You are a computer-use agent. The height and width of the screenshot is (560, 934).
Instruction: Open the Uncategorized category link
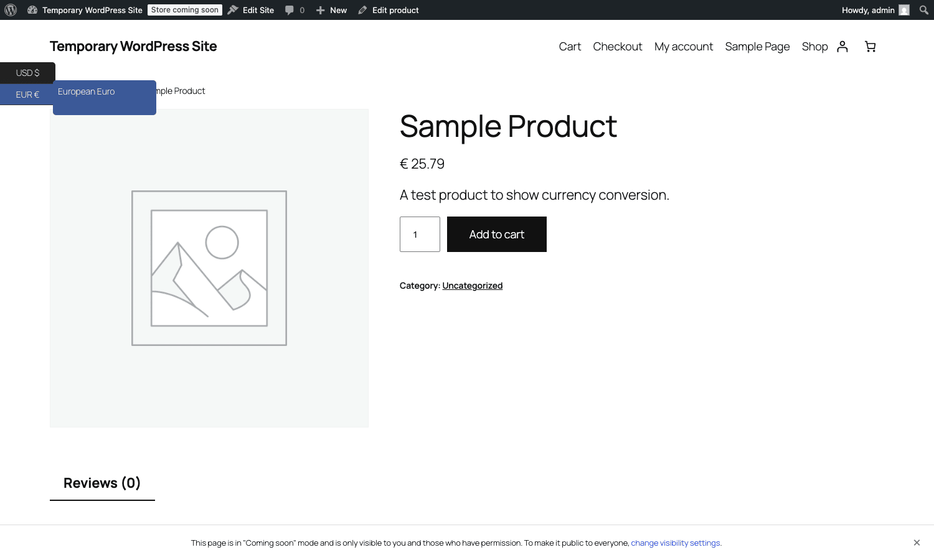click(473, 286)
